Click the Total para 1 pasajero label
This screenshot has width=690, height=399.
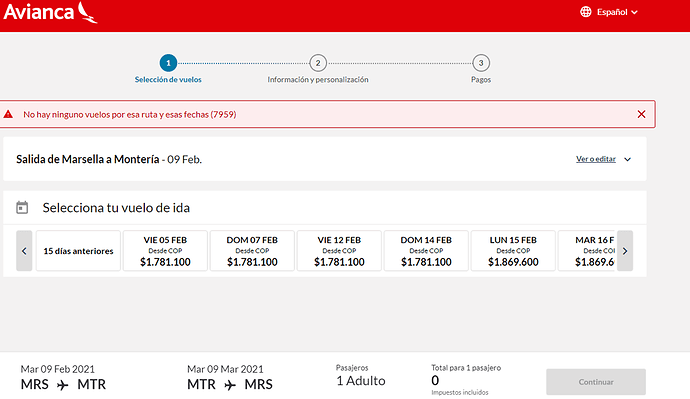click(466, 368)
